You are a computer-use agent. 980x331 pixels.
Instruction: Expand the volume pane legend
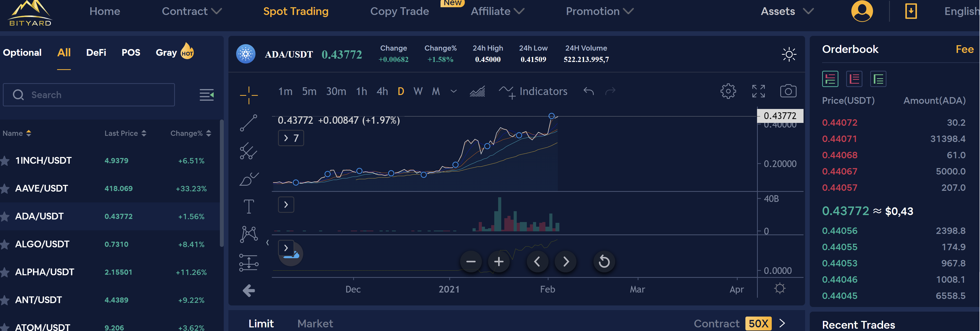coord(286,205)
